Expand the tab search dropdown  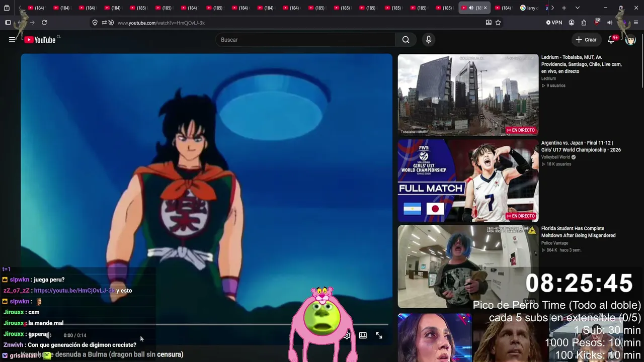[577, 8]
